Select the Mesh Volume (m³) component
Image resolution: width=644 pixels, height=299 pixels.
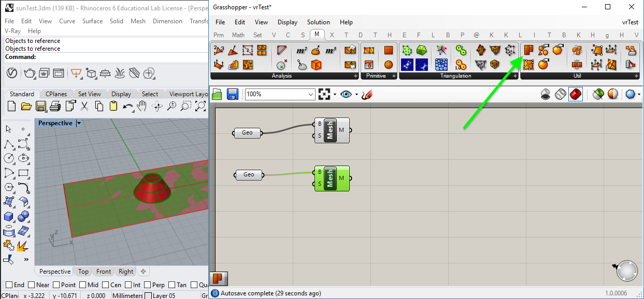[331, 50]
